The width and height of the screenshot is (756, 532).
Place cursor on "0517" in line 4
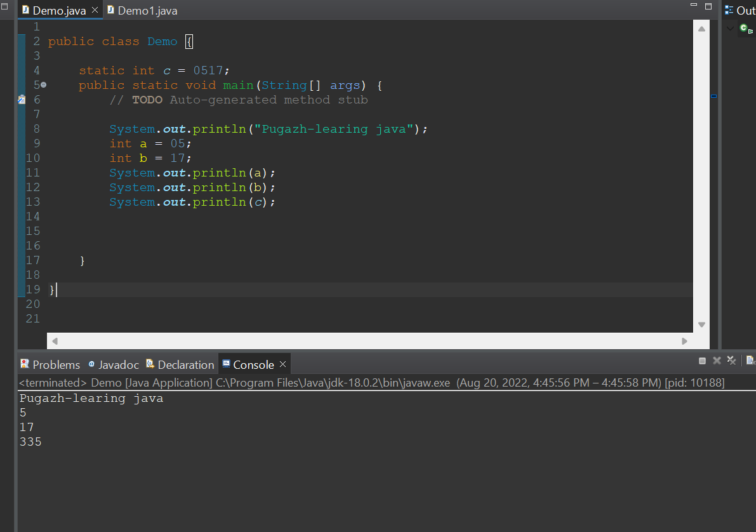coord(208,70)
